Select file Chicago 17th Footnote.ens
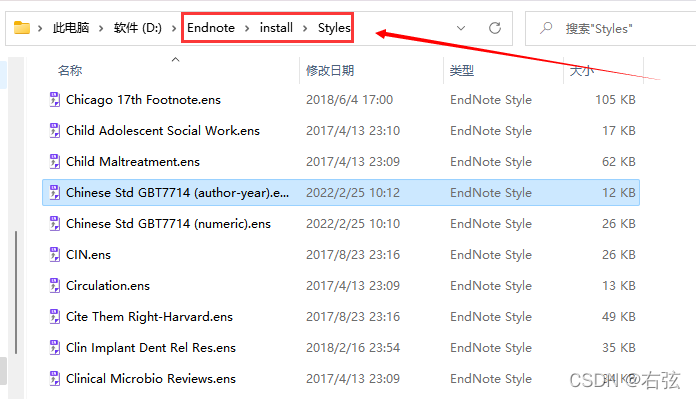 coord(143,100)
